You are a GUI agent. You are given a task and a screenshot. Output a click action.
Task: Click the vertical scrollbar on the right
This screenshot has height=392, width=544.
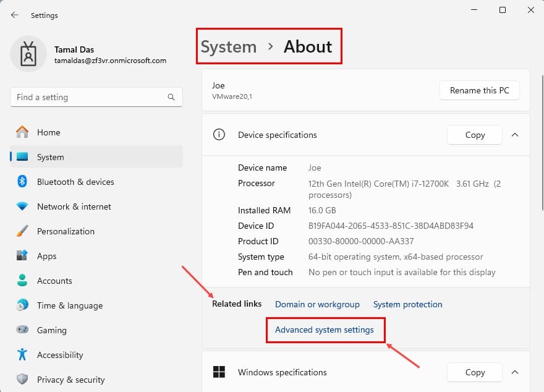[542, 142]
